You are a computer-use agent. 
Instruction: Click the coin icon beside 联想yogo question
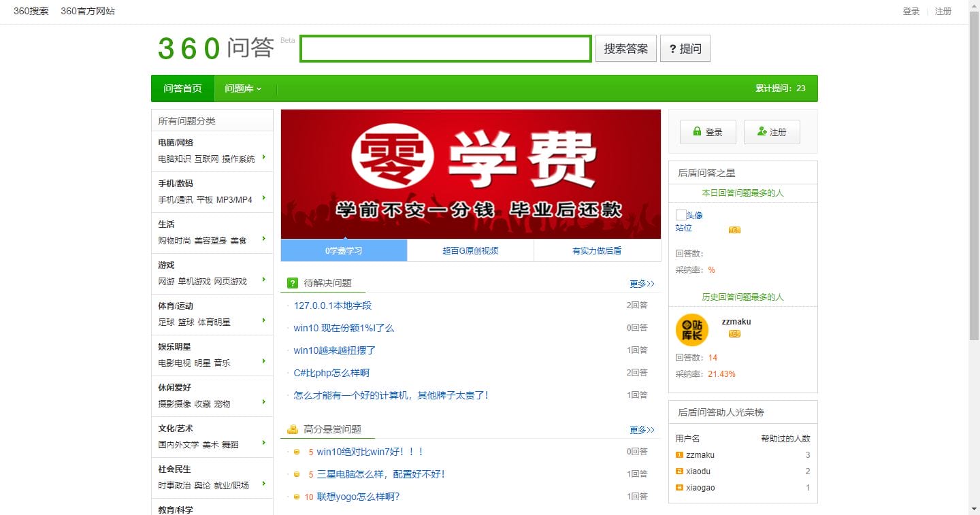298,496
